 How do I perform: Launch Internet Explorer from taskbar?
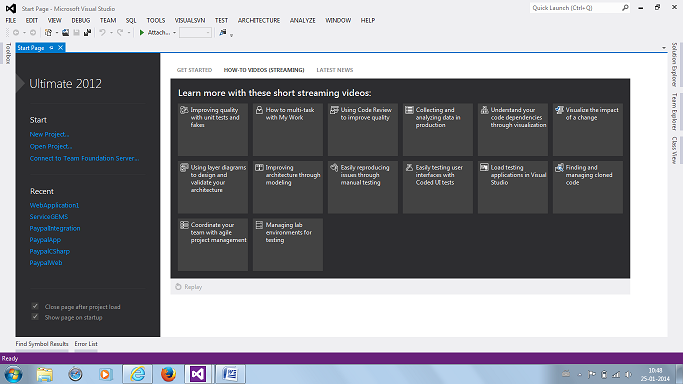tap(138, 374)
